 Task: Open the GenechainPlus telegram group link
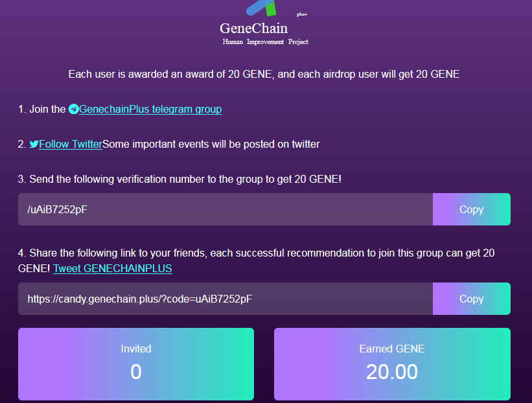[150, 109]
